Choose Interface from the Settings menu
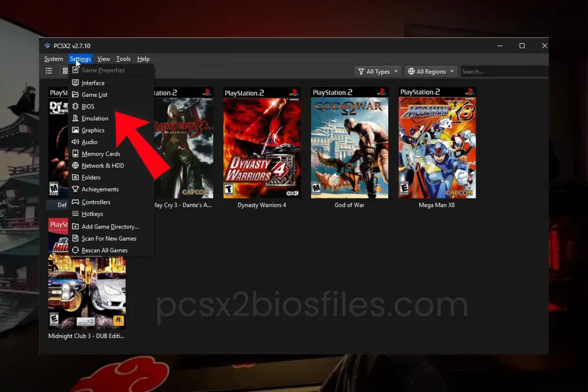This screenshot has height=392, width=588. pyautogui.click(x=111, y=83)
